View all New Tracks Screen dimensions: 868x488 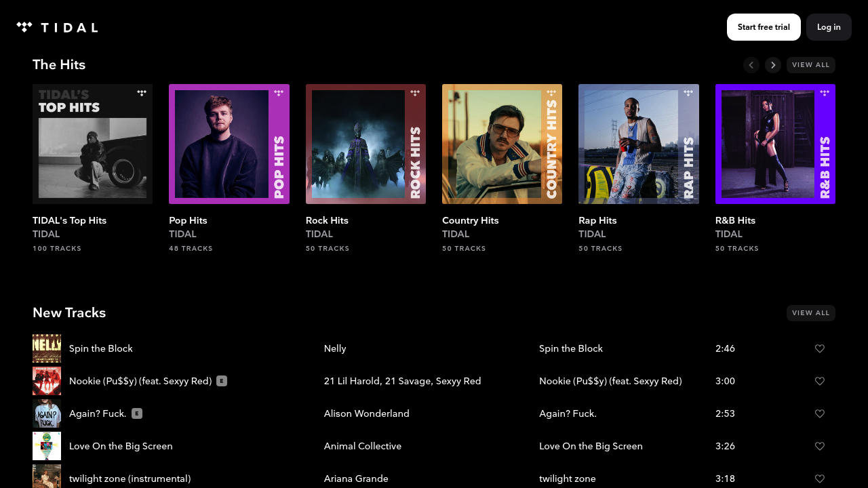(x=810, y=313)
